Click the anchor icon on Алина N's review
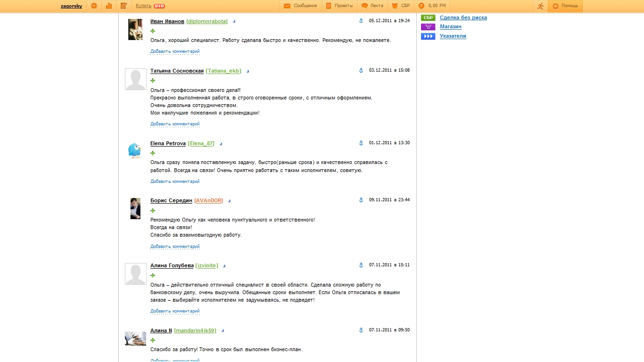644x362 pixels. point(361,330)
